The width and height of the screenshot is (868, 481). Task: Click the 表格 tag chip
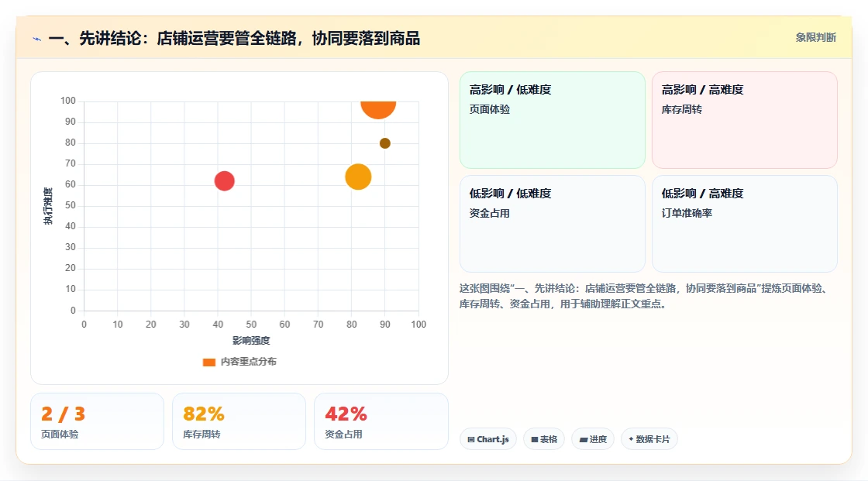tap(544, 439)
